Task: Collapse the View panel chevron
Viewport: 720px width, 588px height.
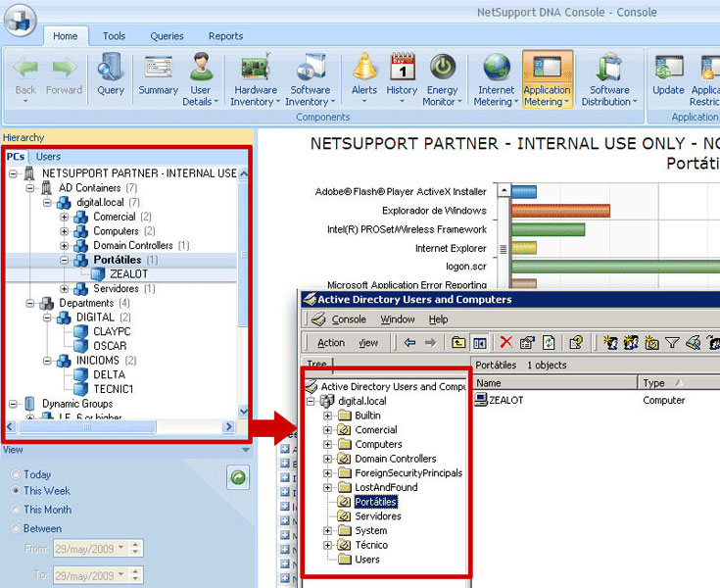Action: (246, 450)
